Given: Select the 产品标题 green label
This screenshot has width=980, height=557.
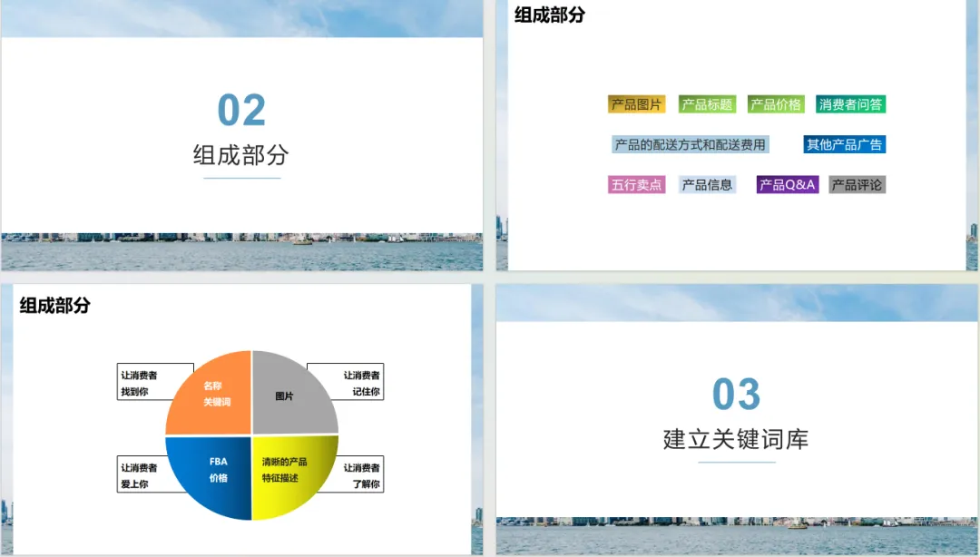Looking at the screenshot, I should [707, 104].
